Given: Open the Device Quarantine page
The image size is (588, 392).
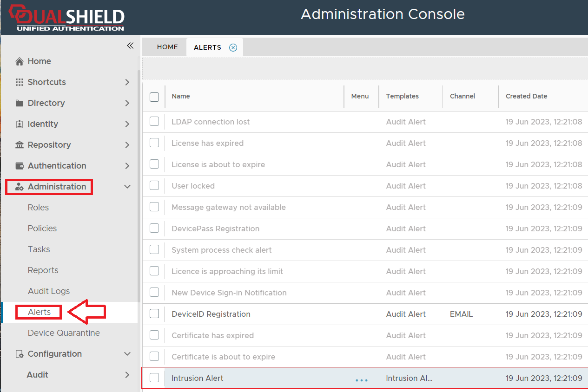Looking at the screenshot, I should tap(64, 333).
